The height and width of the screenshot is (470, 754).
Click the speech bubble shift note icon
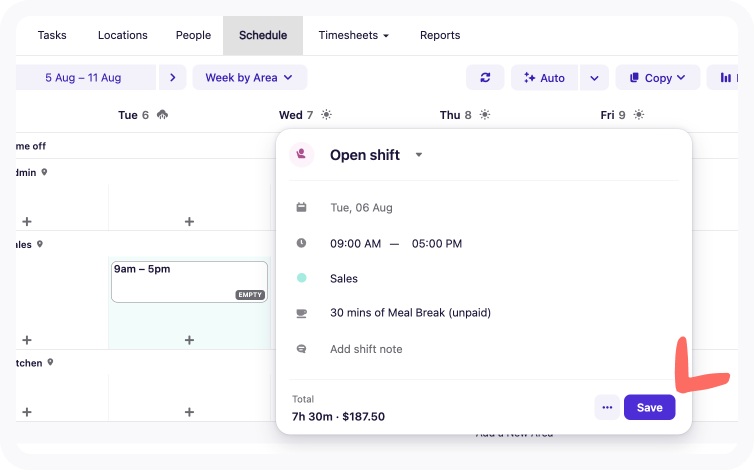click(301, 349)
